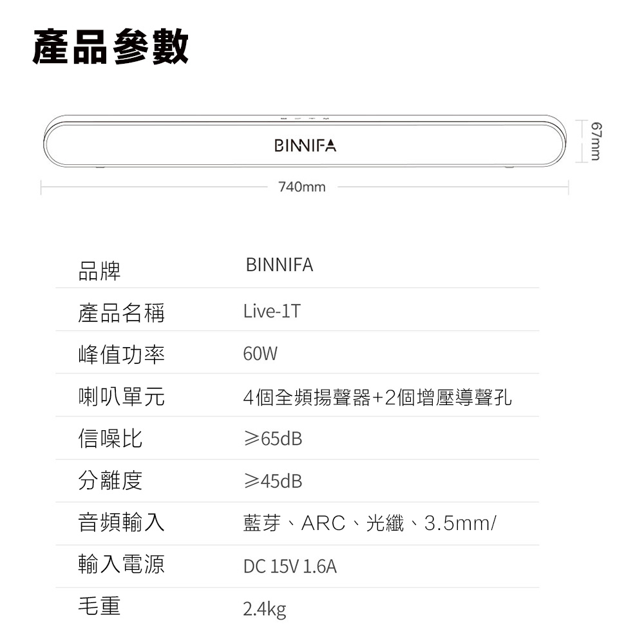Select the 產品名稱 row label
The width and height of the screenshot is (644, 644).
click(121, 312)
